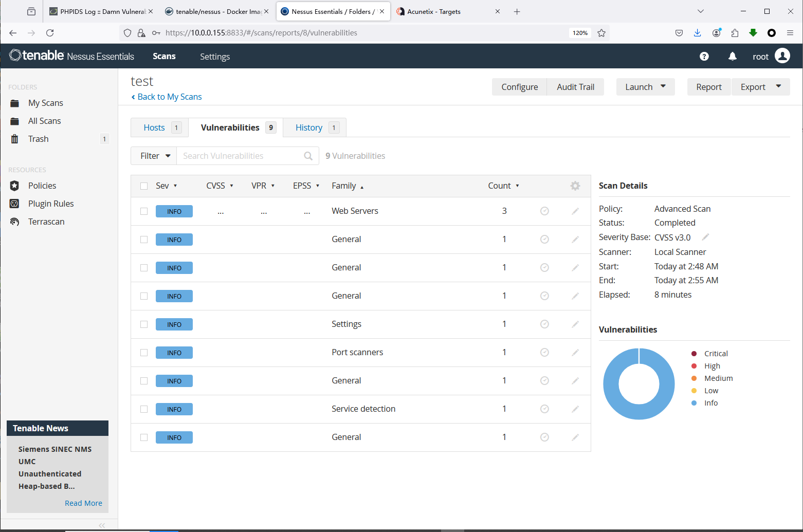Open Firefox downloads arrow icon
The height and width of the screenshot is (532, 803).
pyautogui.click(x=697, y=33)
